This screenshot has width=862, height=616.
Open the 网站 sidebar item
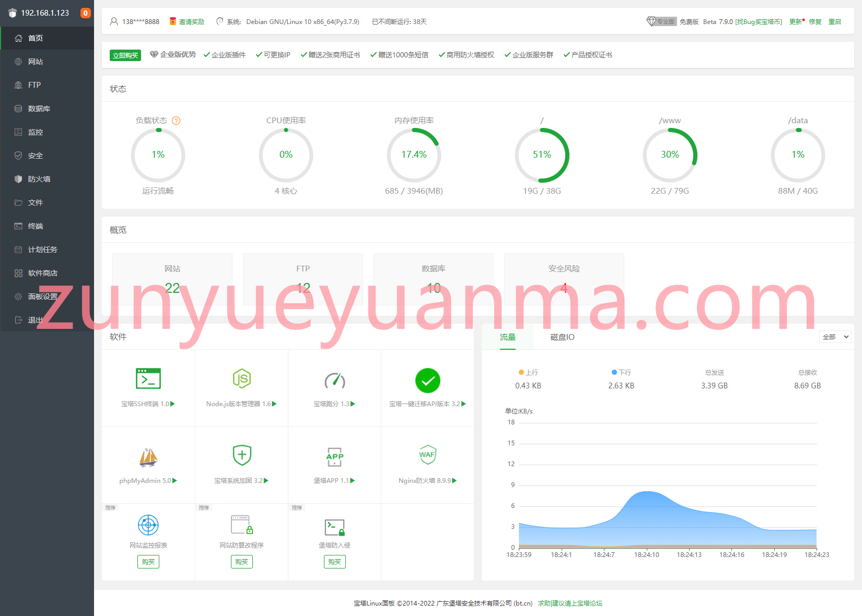tap(47, 62)
